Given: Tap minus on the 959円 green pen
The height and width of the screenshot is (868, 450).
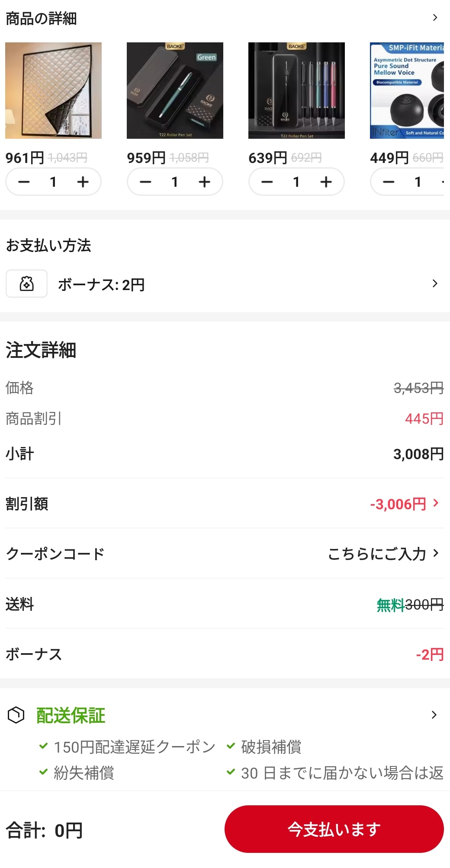Looking at the screenshot, I should (x=146, y=182).
